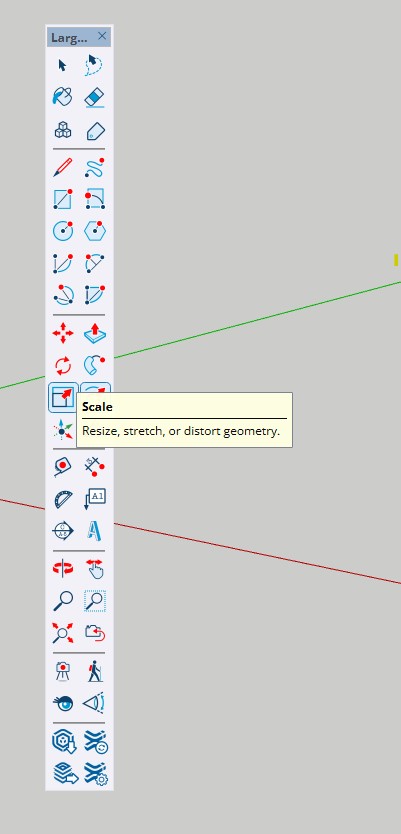Pick the red Line pencil tool
The image size is (401, 834).
pyautogui.click(x=63, y=168)
